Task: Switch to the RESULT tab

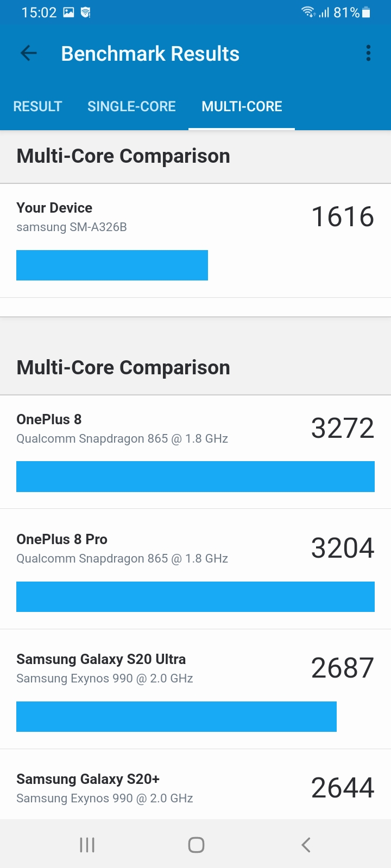Action: click(37, 106)
